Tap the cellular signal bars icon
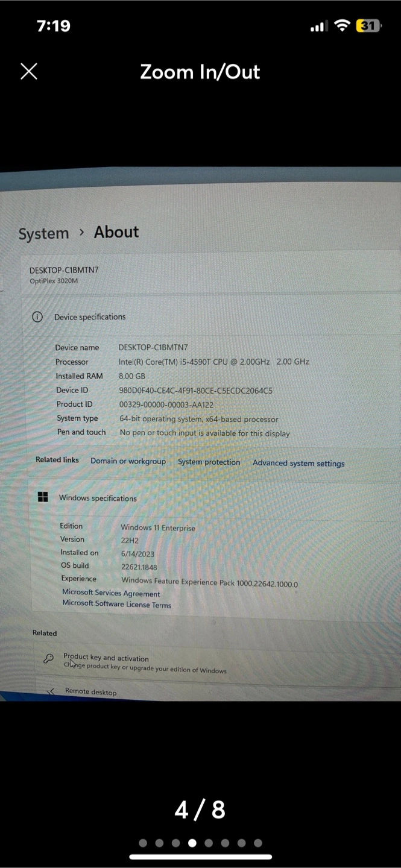This screenshot has width=401, height=868. point(318,27)
